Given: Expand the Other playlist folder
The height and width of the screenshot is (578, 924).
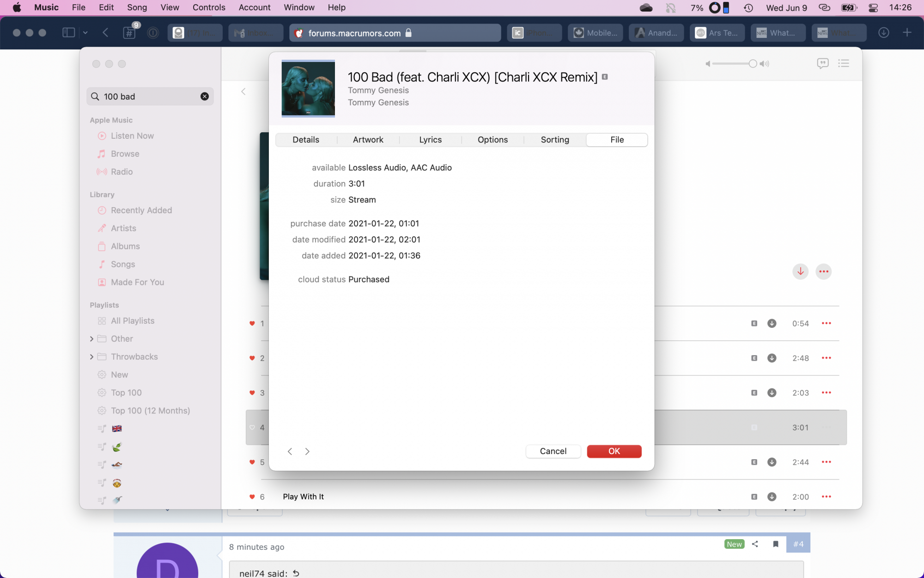Looking at the screenshot, I should pyautogui.click(x=91, y=339).
